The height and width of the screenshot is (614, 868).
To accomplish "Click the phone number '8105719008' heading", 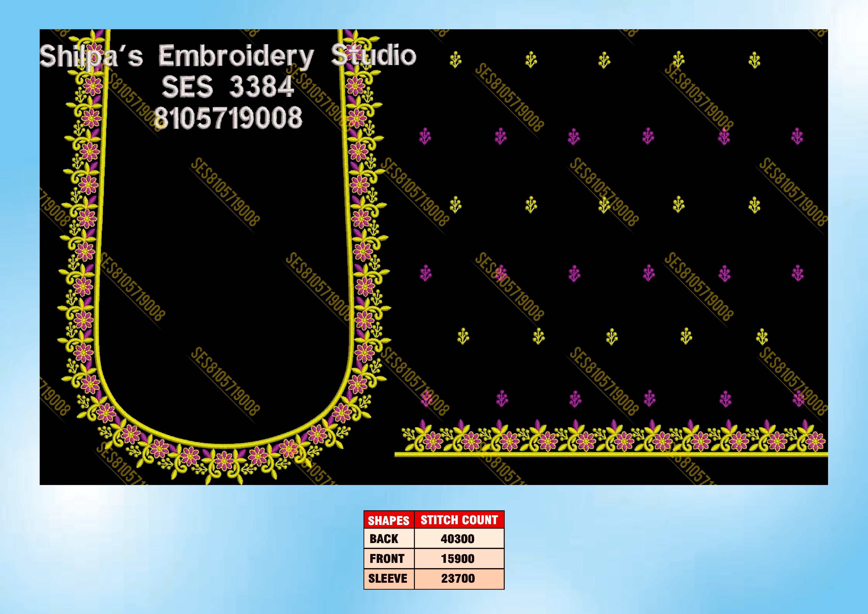I will (229, 118).
